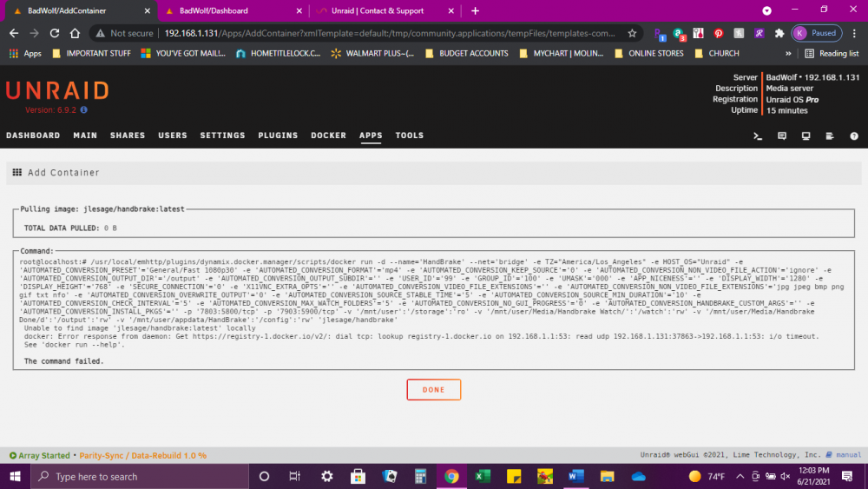This screenshot has width=868, height=489.
Task: Open BUDGET ACCOUNTS bookmark folder
Action: (467, 54)
